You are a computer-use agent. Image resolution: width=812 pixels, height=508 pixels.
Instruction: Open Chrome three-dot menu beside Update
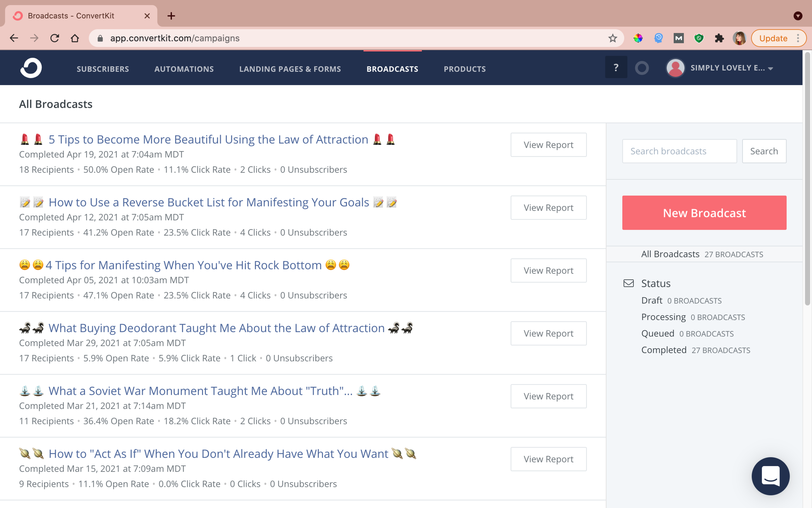(798, 38)
